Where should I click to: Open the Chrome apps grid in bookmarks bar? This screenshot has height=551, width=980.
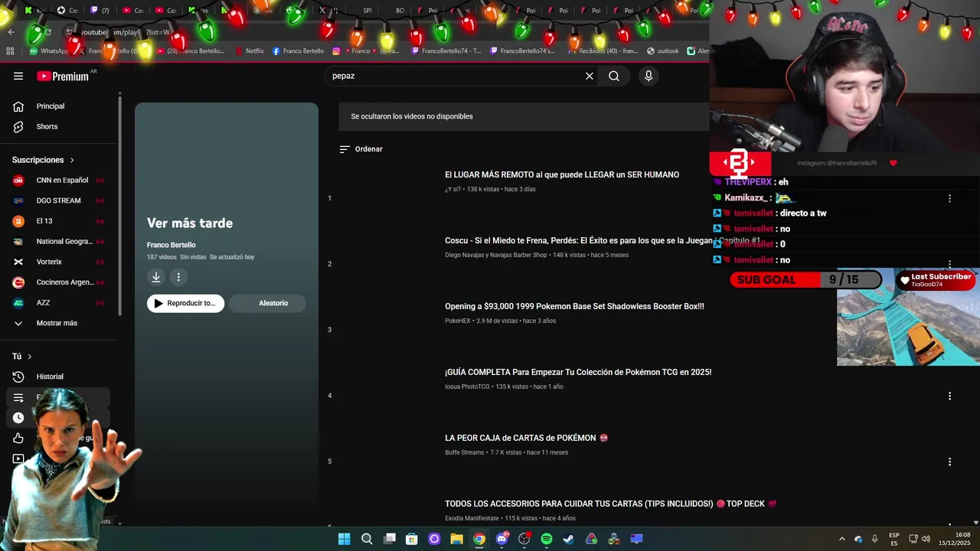[10, 51]
